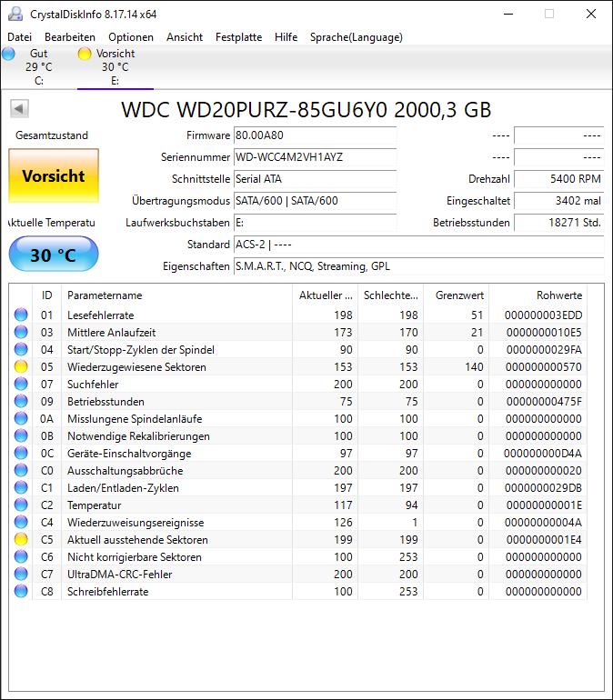
Task: Click blue Gut health icon for drive C:
Action: pos(8,54)
